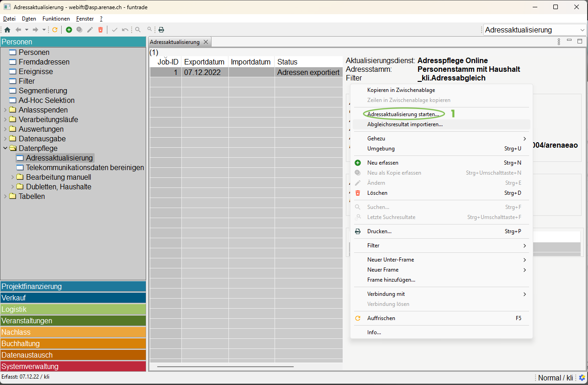Expand the Dubletten, Haushalte folder
The height and width of the screenshot is (385, 588).
click(x=12, y=187)
